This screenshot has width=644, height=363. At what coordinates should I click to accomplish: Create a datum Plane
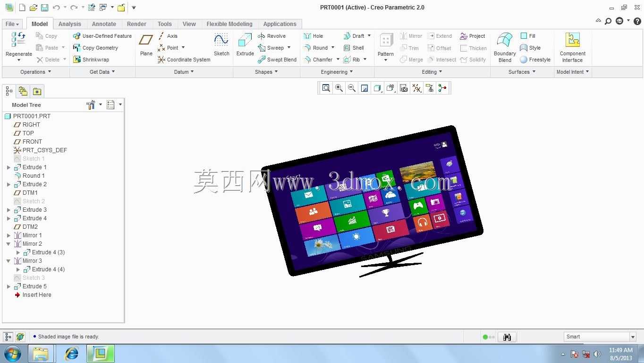146,44
